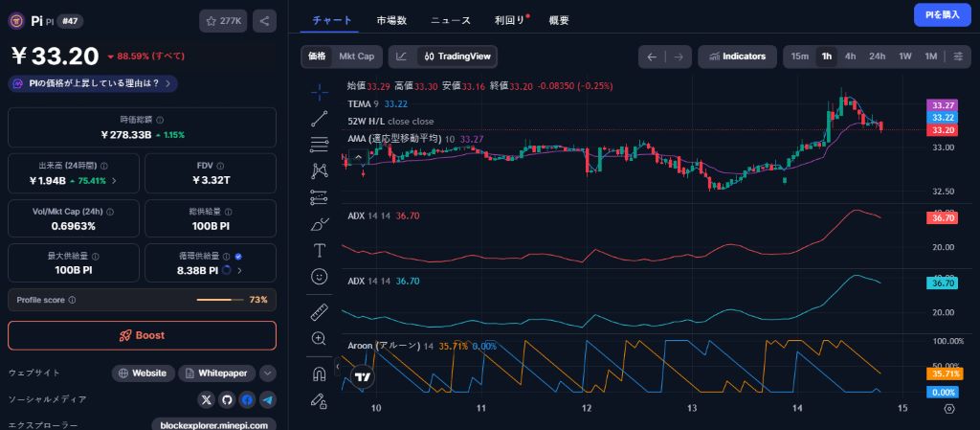Show info for Profile score
980x430 pixels.
[x=72, y=300]
